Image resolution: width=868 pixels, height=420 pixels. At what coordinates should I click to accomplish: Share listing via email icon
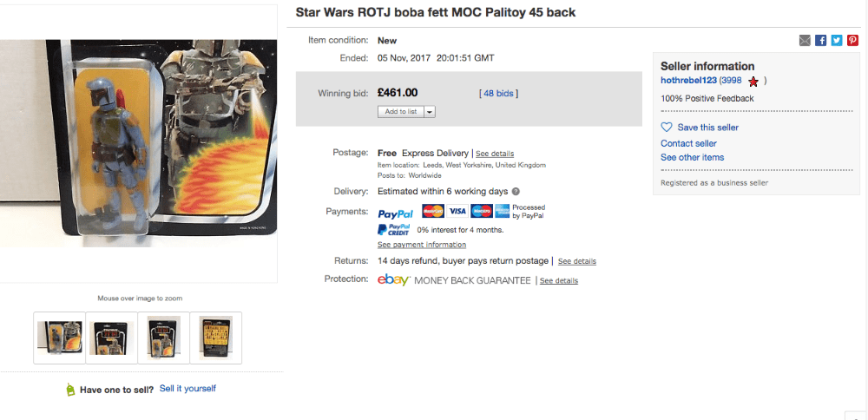tap(805, 41)
